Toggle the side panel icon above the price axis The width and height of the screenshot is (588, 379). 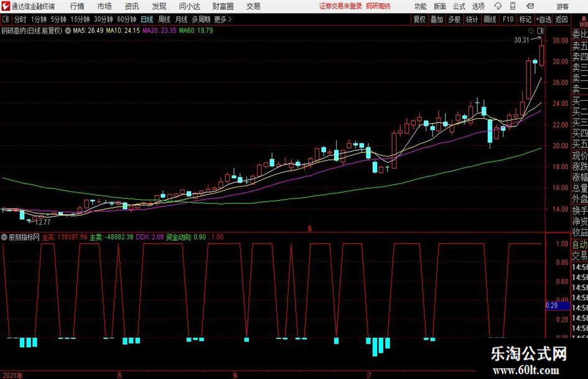point(540,30)
